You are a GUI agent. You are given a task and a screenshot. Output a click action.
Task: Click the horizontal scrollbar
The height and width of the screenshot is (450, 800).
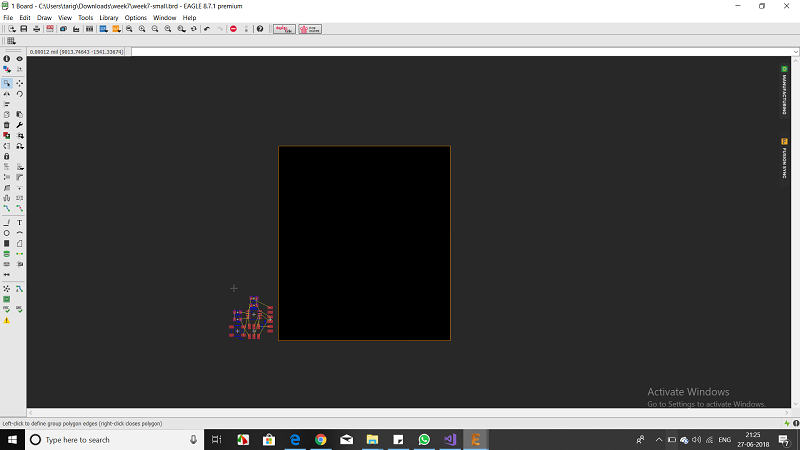(x=408, y=412)
